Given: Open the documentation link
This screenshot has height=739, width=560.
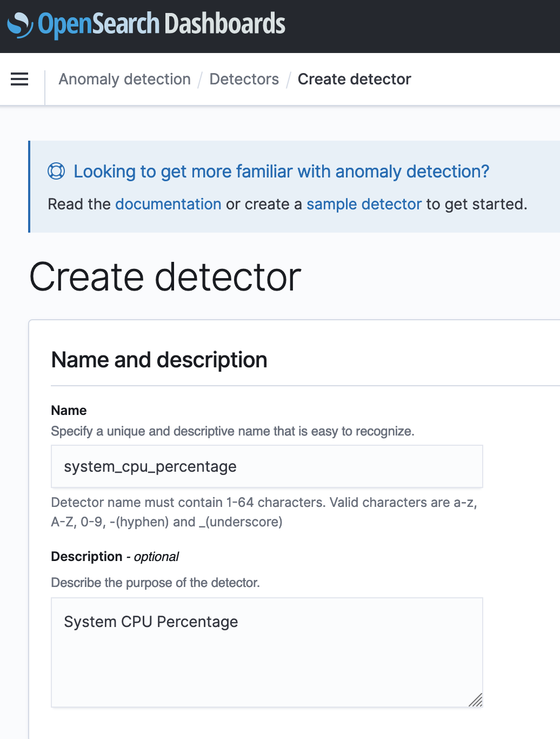Looking at the screenshot, I should 168,204.
